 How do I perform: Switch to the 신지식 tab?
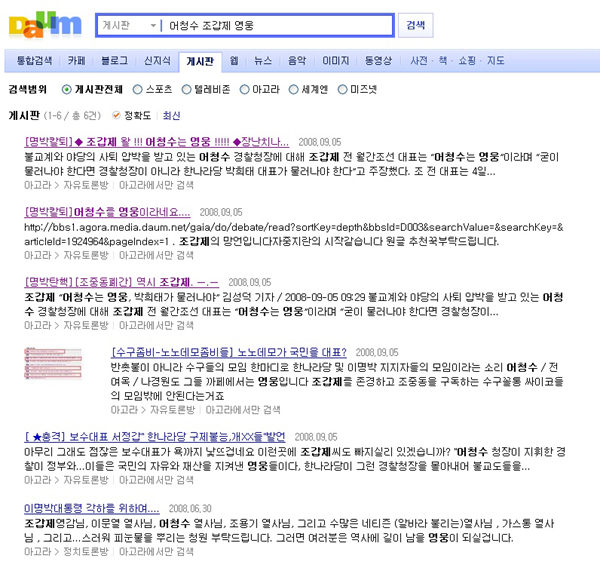click(157, 60)
